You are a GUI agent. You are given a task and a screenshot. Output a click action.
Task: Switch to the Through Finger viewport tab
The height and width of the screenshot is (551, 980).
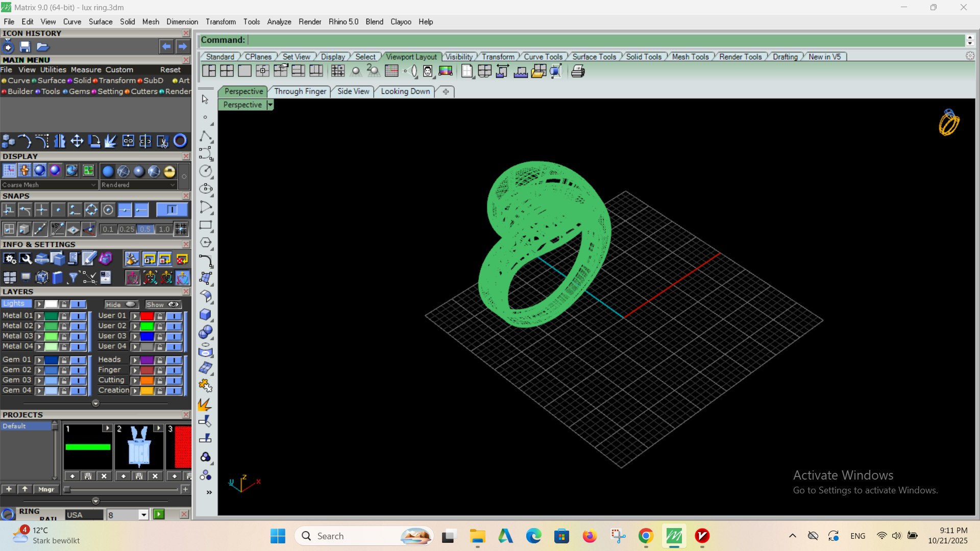[300, 91]
